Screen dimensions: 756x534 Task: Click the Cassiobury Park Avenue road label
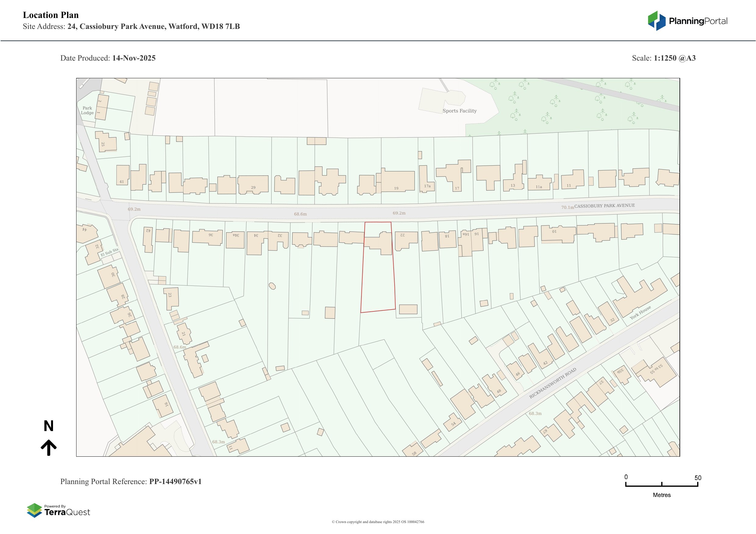[605, 206]
